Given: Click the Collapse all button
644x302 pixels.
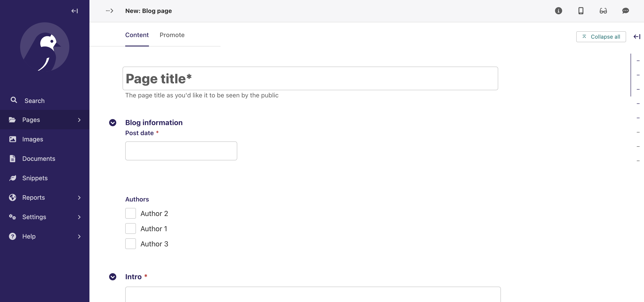Looking at the screenshot, I should 601,37.
